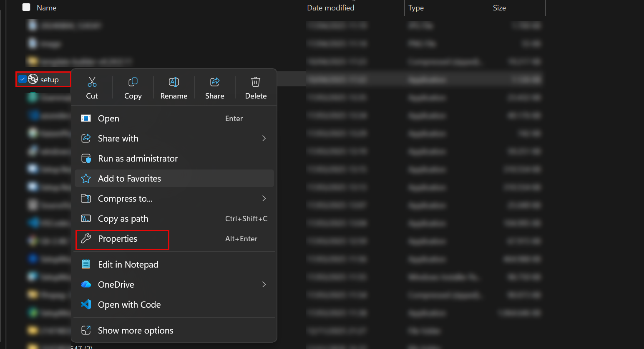Click the OneDrive cloud icon

tap(86, 284)
